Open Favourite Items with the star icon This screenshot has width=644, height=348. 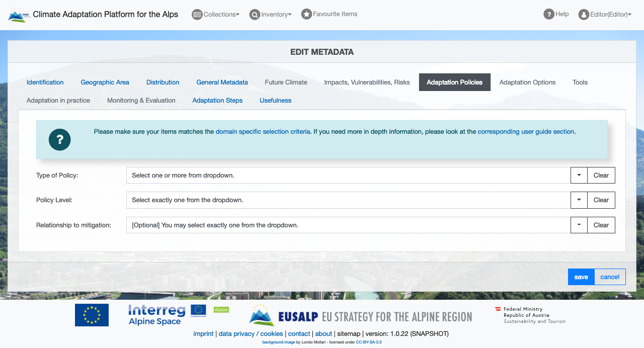pyautogui.click(x=306, y=14)
